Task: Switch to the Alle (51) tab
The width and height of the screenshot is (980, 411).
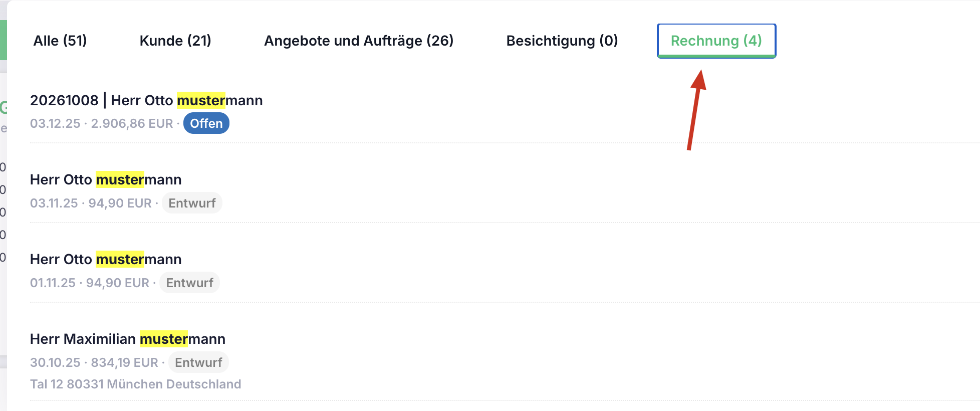Action: point(60,41)
